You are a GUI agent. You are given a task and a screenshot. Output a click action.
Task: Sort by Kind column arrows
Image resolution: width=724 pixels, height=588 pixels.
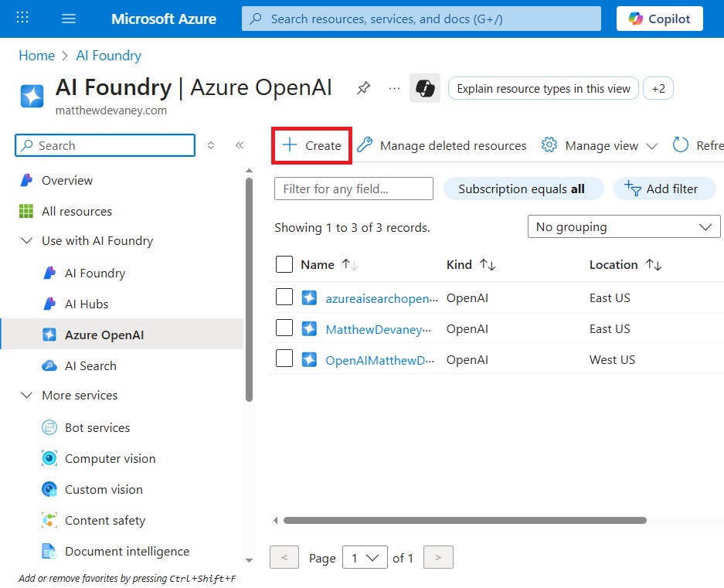(487, 265)
